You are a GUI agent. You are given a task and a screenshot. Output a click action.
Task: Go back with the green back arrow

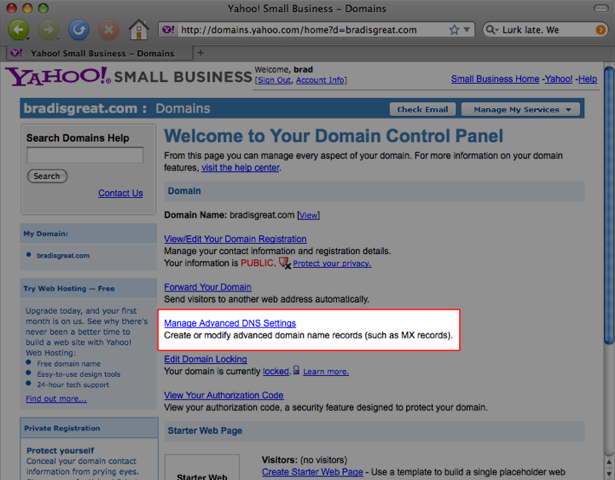pyautogui.click(x=18, y=29)
